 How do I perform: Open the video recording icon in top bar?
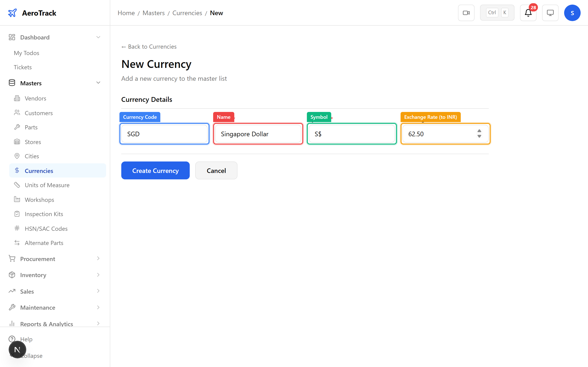click(466, 13)
